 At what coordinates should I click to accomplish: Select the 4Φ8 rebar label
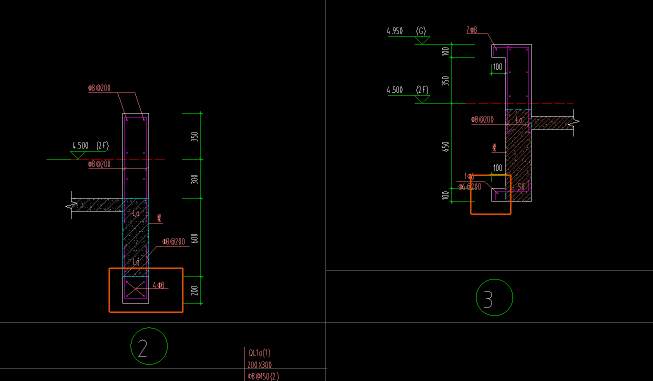[159, 286]
